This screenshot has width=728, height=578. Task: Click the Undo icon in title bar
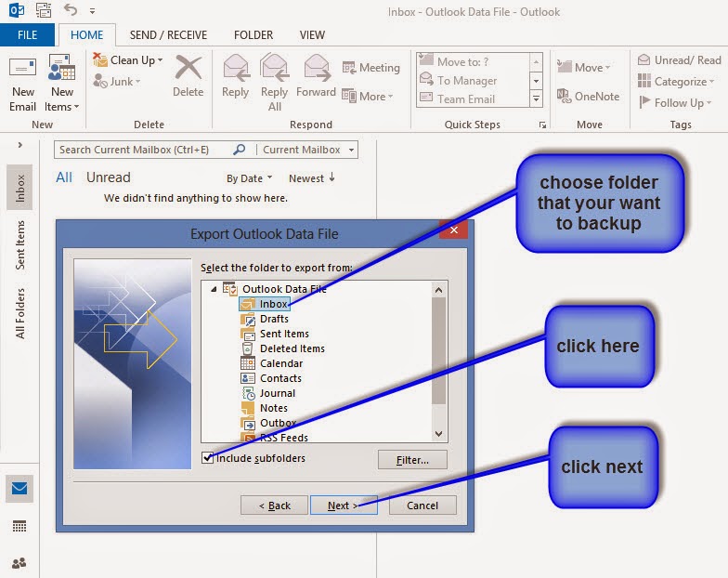coord(71,9)
